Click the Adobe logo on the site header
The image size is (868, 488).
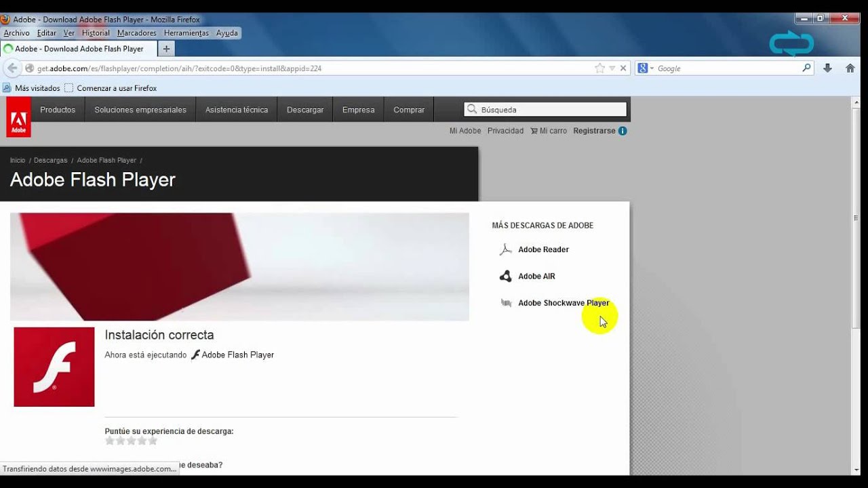(x=18, y=117)
